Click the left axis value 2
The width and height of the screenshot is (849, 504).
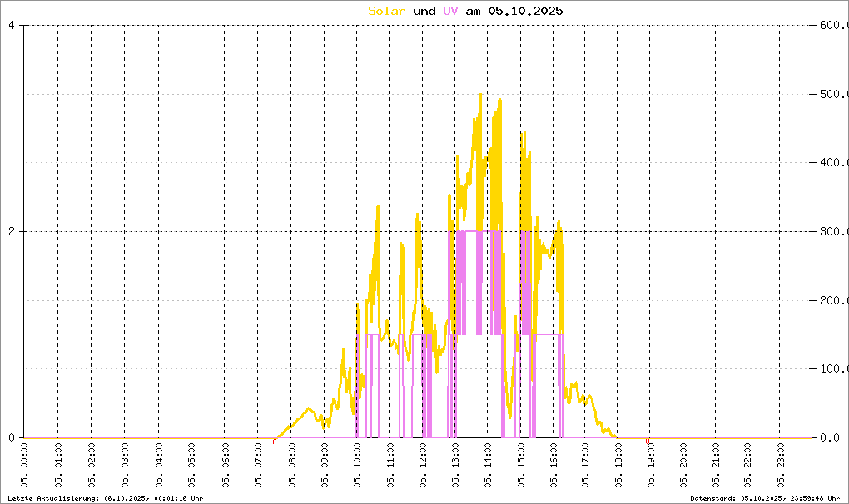pos(12,231)
